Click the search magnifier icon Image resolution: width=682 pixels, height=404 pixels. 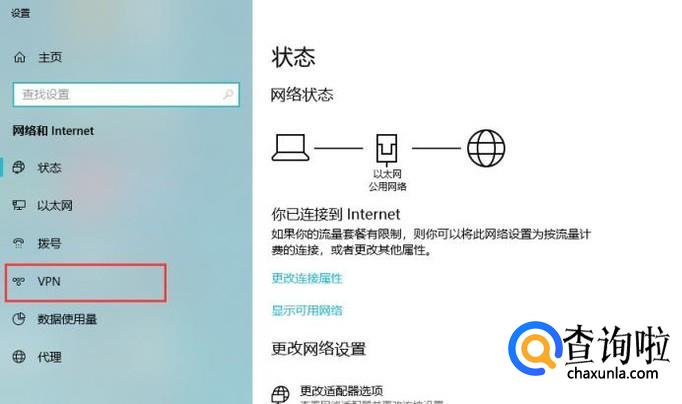pyautogui.click(x=228, y=94)
